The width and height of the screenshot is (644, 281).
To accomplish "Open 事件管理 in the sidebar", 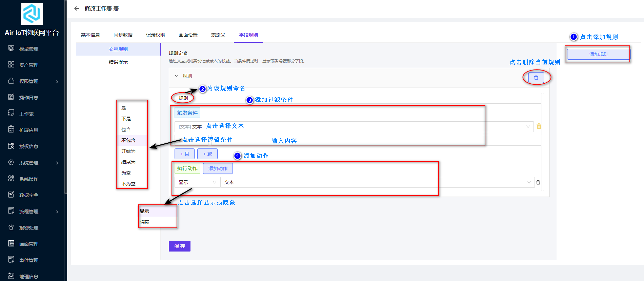I will (29, 260).
